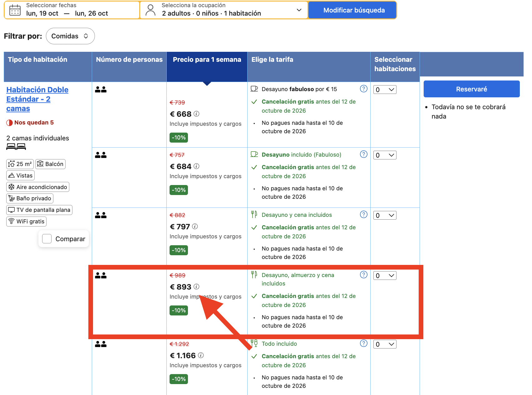Screen dimensions: 532x395
Task: Click the calendar icon in date selector
Action: coord(15,10)
